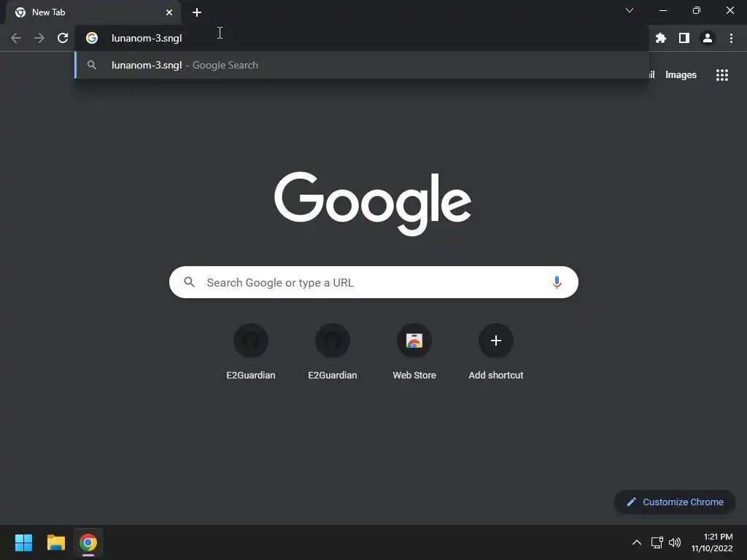Open a new tab with plus button
The height and width of the screenshot is (560, 747).
197,12
